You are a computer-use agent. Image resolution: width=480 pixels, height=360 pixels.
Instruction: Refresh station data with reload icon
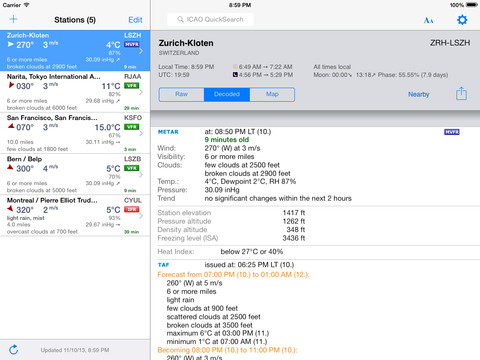[14, 350]
